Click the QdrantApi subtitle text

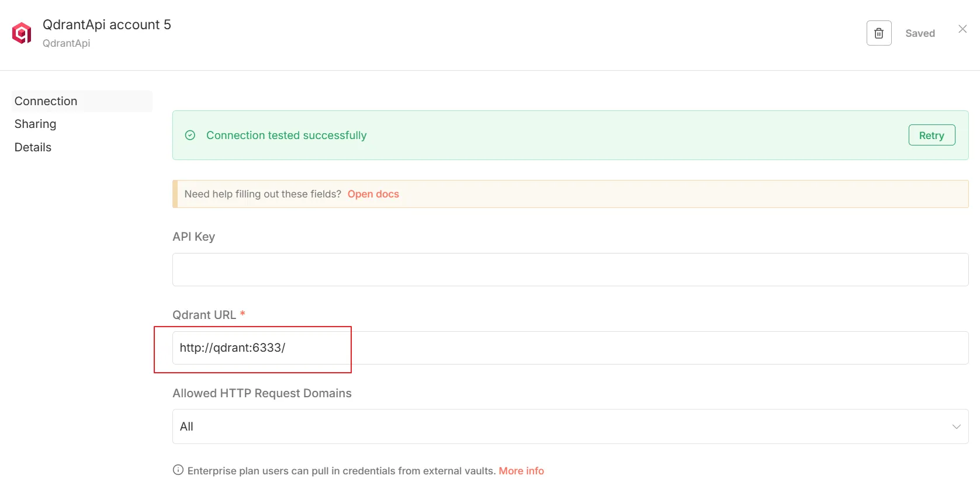67,43
